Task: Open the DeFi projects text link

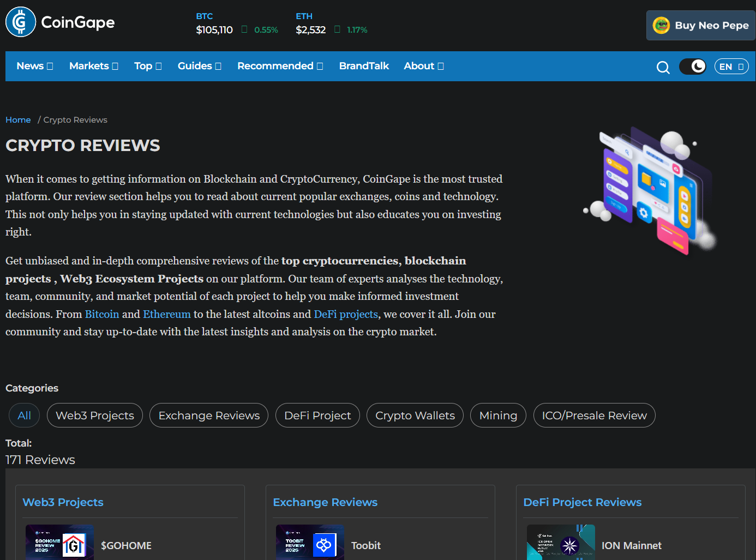Action: pyautogui.click(x=346, y=314)
